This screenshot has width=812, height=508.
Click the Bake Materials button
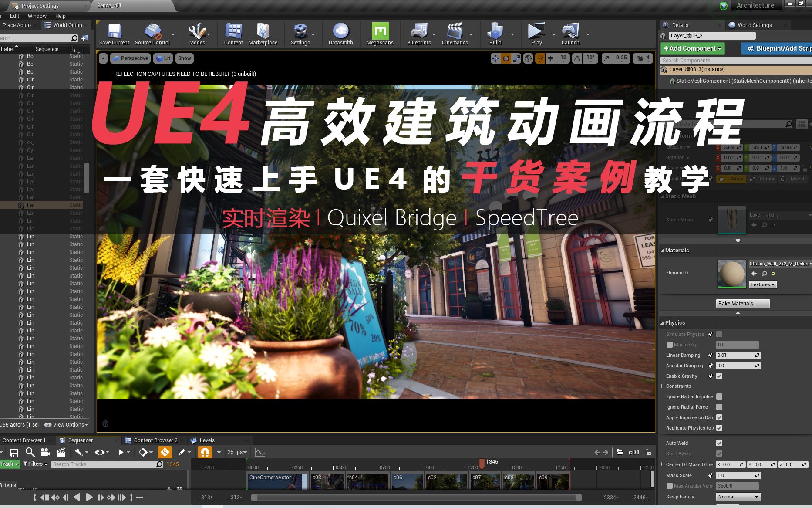[x=743, y=304]
